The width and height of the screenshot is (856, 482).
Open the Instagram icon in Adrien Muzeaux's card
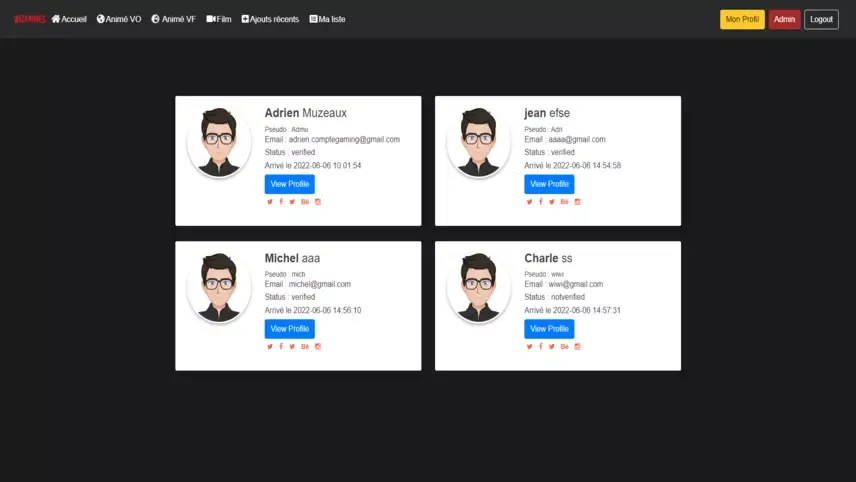(318, 201)
